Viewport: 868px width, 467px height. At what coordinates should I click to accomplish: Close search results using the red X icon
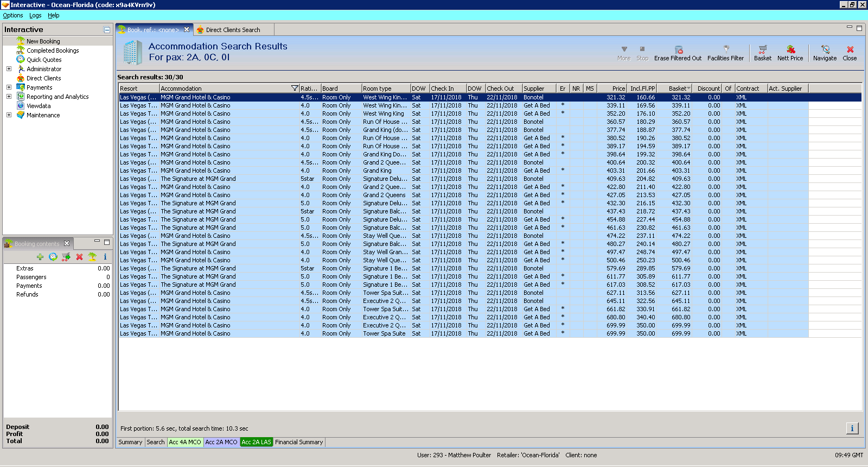click(850, 49)
